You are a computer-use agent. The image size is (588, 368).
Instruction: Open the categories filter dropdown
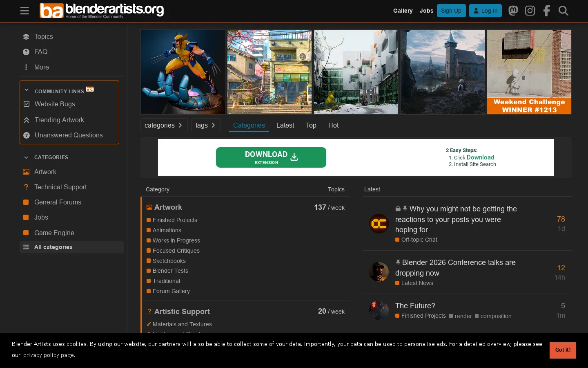tap(164, 125)
